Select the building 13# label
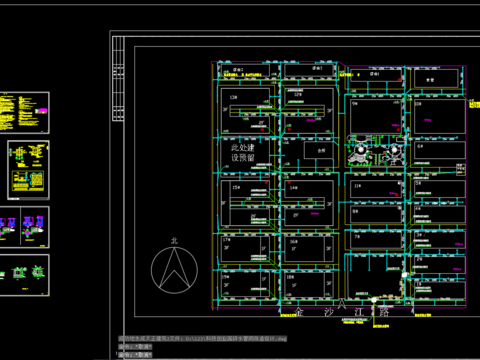480x360 pixels. click(x=233, y=97)
